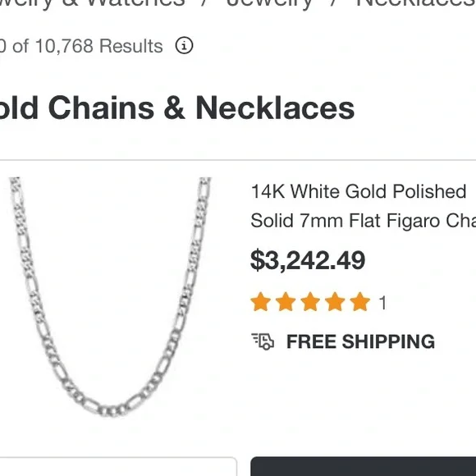Open the Jewelry breadcrumb link

pos(269,3)
